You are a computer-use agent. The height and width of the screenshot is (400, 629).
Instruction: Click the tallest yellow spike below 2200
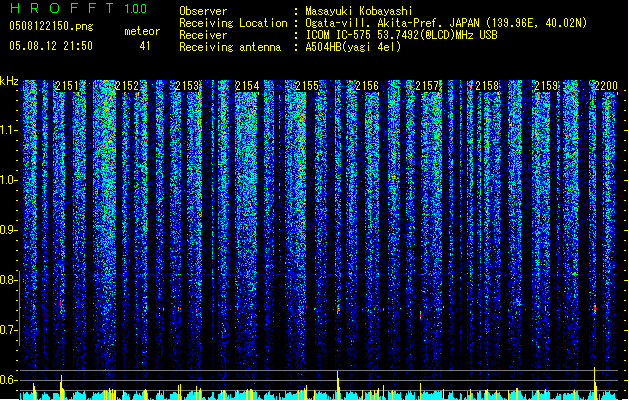(595, 383)
